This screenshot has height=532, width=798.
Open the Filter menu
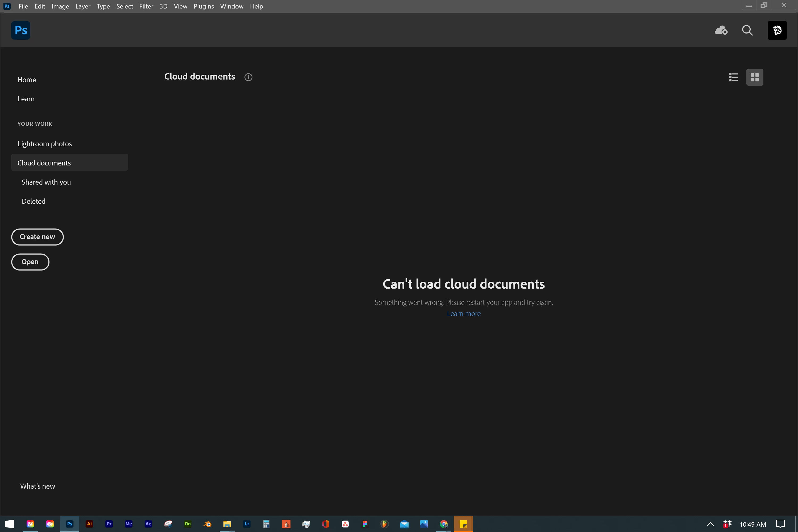click(146, 6)
